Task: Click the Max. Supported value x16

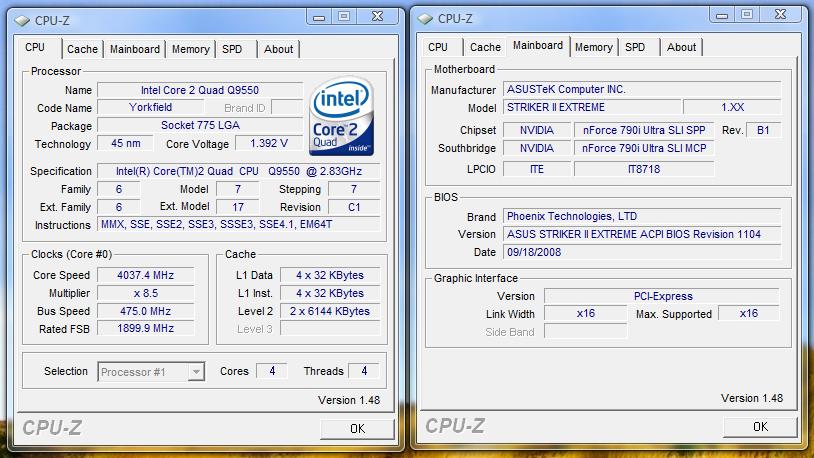Action: coord(749,313)
